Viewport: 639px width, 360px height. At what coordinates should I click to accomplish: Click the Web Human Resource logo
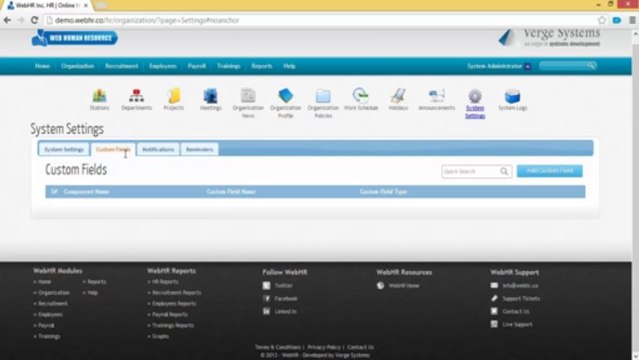pos(75,38)
